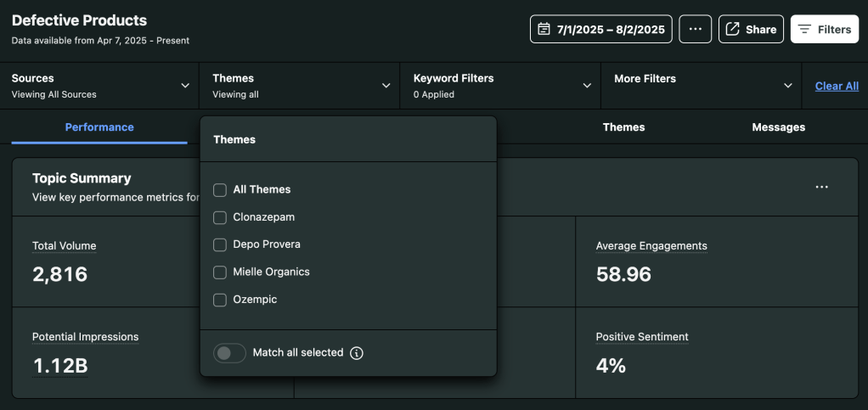Screen dimensions: 868x410
Task: Select the Clonazepam theme checkbox
Action: click(220, 217)
